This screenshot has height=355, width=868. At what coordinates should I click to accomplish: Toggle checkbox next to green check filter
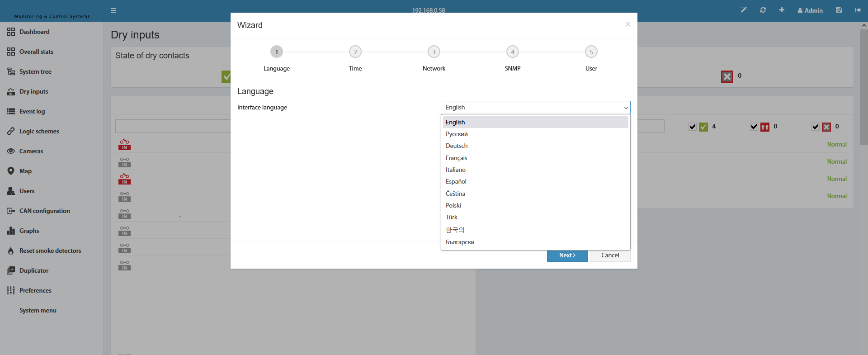(693, 127)
